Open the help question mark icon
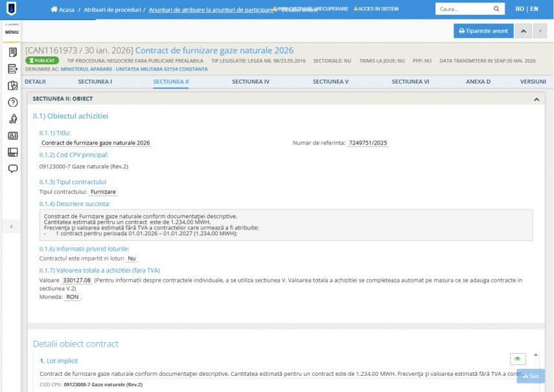 pos(12,102)
